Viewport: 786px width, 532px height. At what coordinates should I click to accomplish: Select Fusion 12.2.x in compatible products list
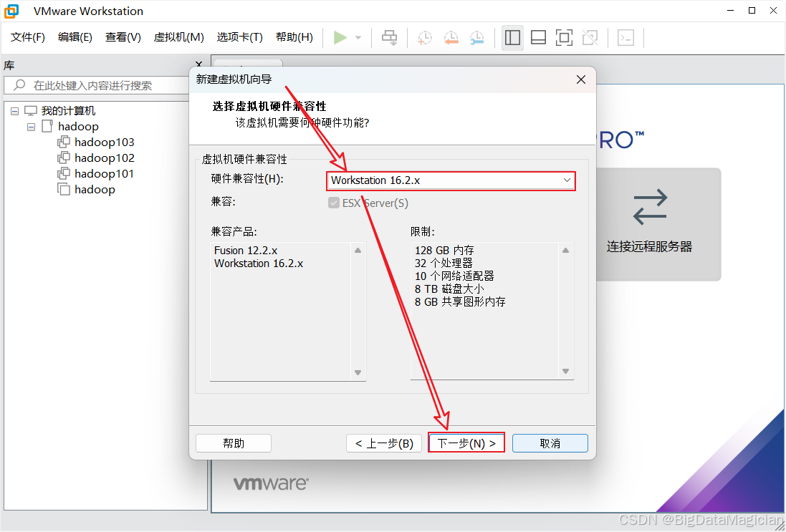coord(246,250)
